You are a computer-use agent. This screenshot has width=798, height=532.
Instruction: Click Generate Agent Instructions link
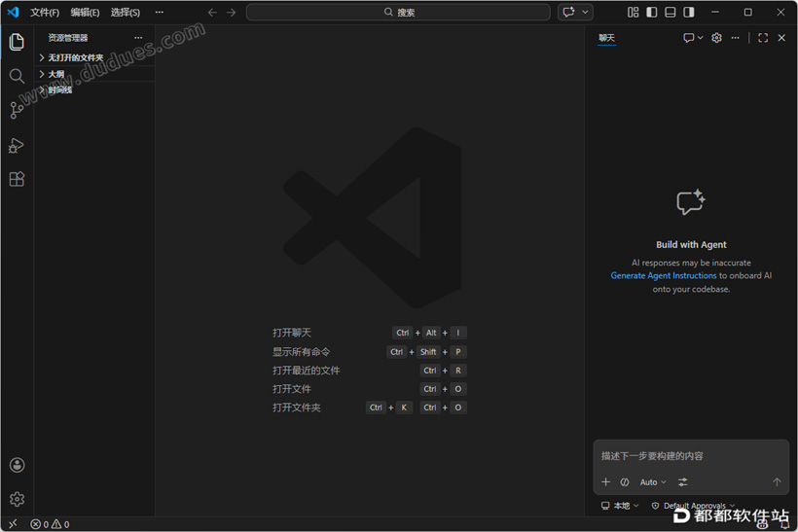[664, 275]
